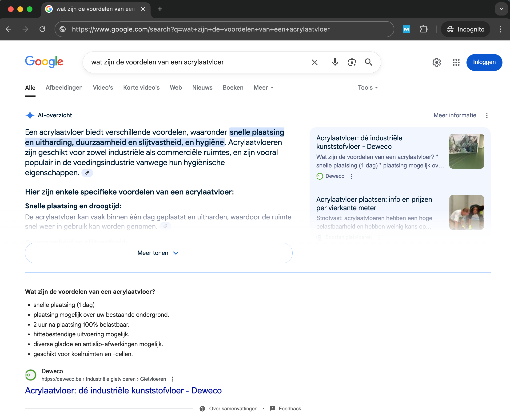Click source link icon after eigenschappen
This screenshot has width=510, height=420.
point(87,173)
